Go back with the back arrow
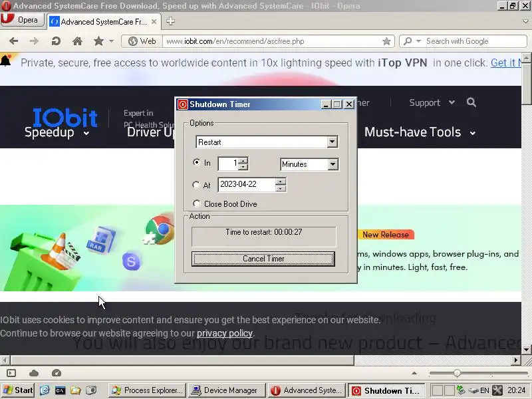The image size is (532, 399). coord(13,41)
